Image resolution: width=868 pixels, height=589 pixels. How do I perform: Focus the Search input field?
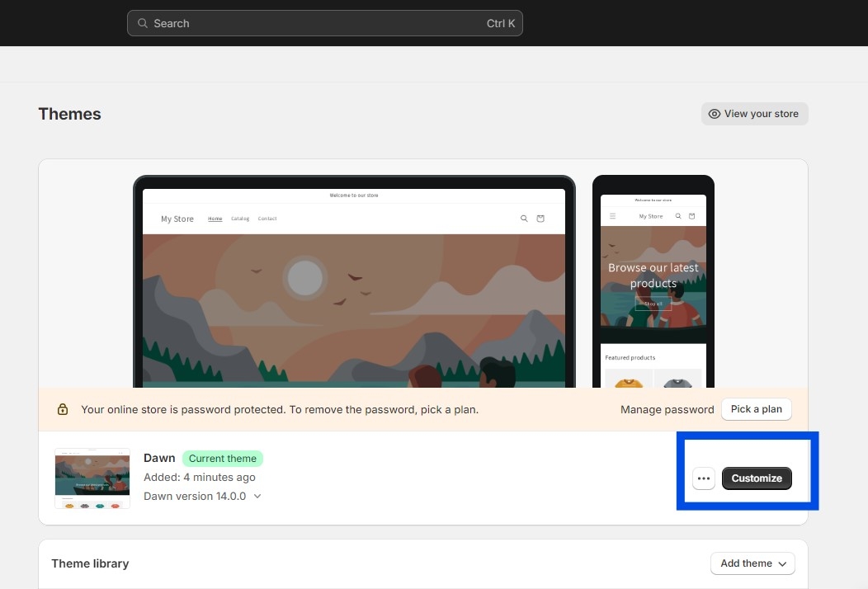pos(325,23)
